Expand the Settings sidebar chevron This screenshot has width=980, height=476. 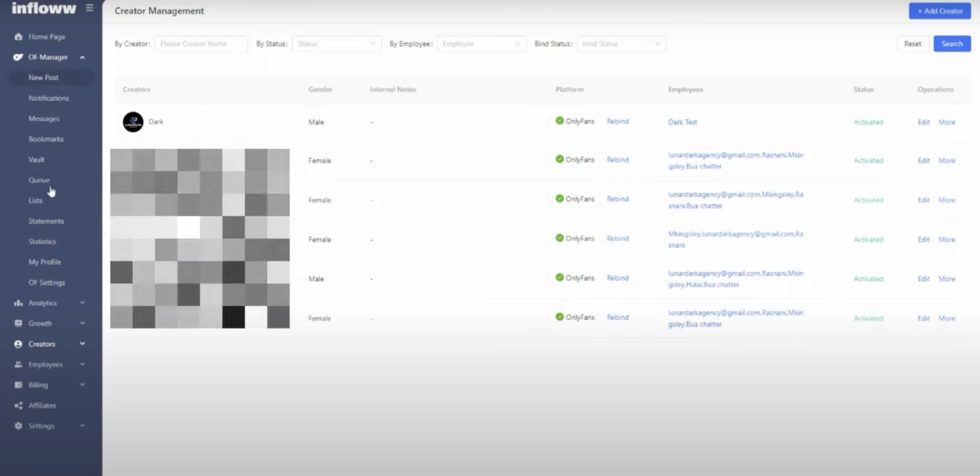coord(82,426)
